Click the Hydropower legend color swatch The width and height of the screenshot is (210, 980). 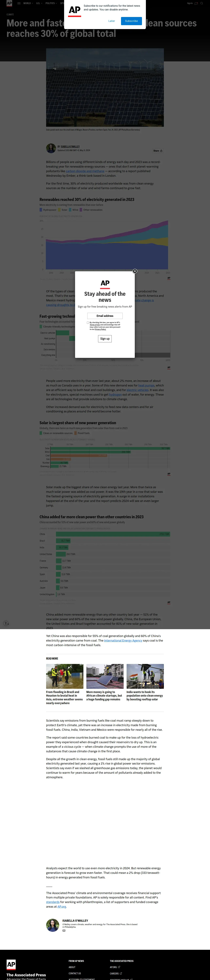coord(41,210)
